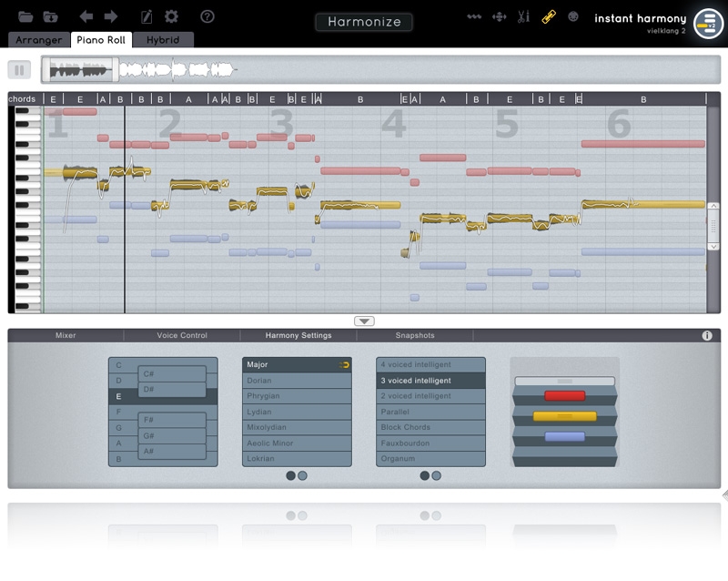Screen dimensions: 728x581
Task: Open help question mark icon
Action: point(207,16)
